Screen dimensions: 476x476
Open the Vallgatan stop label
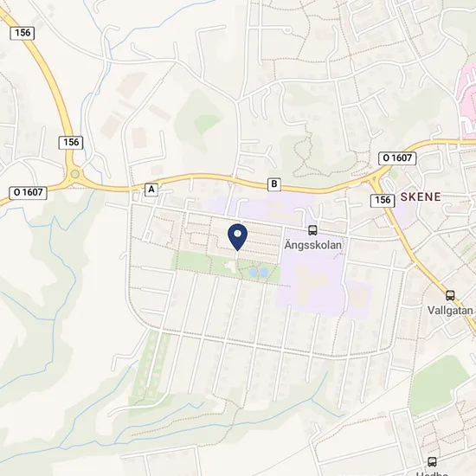coord(450,310)
